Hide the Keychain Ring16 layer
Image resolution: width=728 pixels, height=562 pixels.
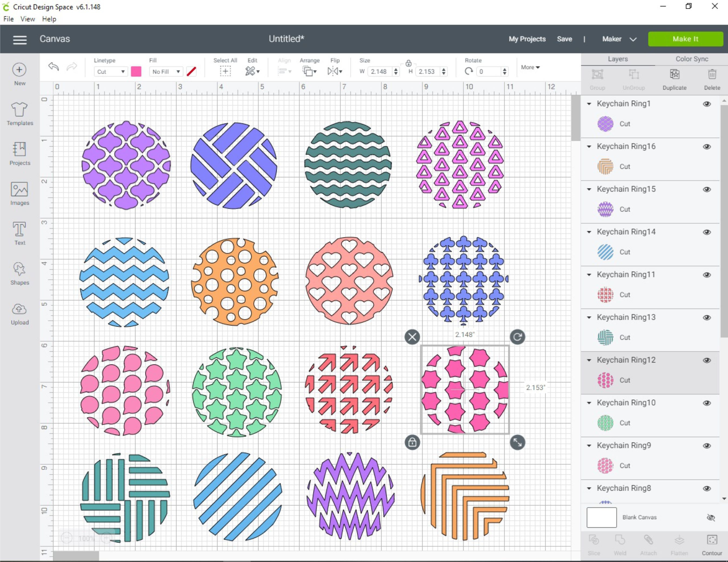[x=707, y=147]
